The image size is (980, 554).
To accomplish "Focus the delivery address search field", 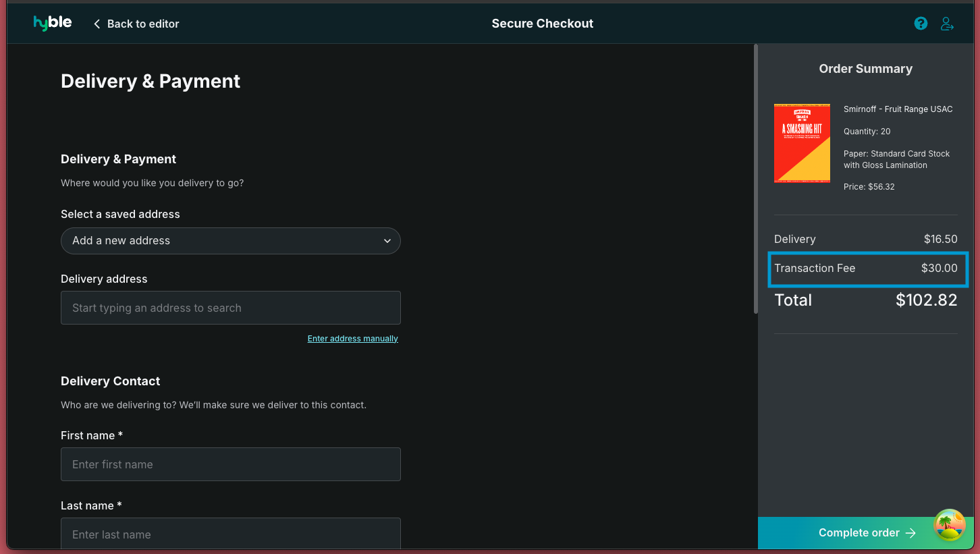I will [230, 308].
